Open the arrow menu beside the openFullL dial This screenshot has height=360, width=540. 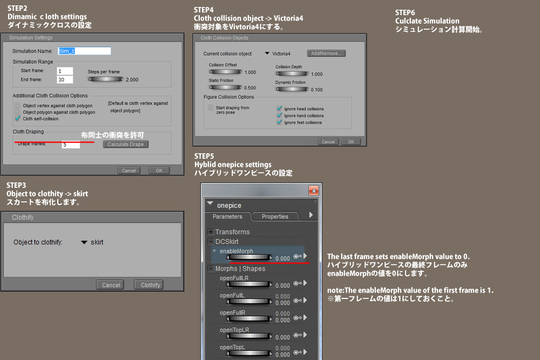305,300
